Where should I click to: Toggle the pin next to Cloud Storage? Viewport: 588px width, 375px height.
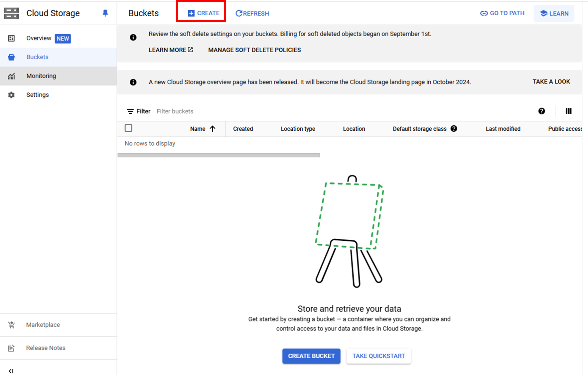105,13
